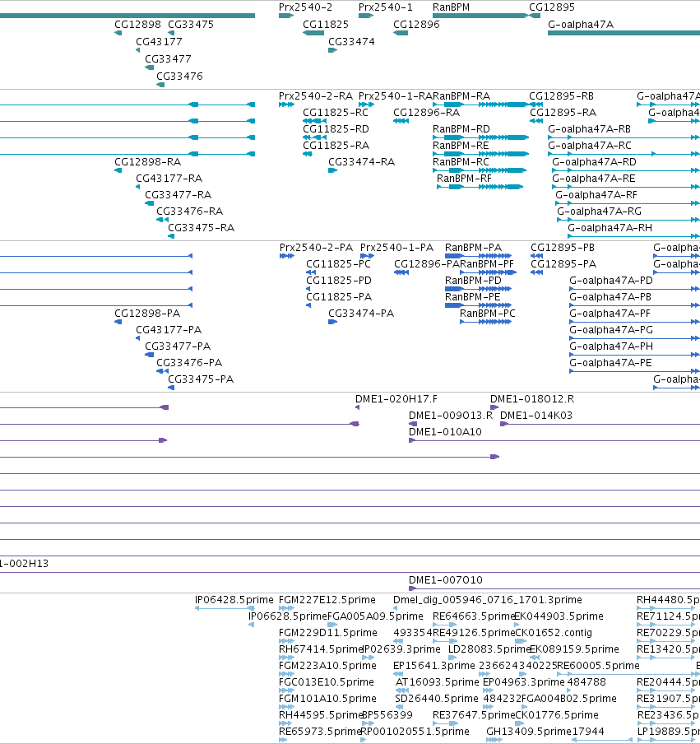
Task: Select the Prx2540-1-PA protein label
Action: [x=396, y=248]
